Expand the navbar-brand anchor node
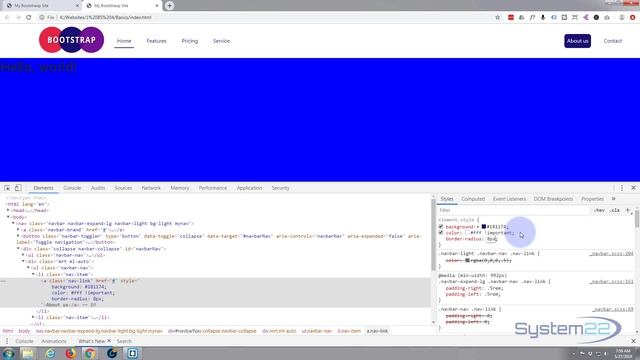Image resolution: width=640 pixels, height=360 pixels. point(18,229)
